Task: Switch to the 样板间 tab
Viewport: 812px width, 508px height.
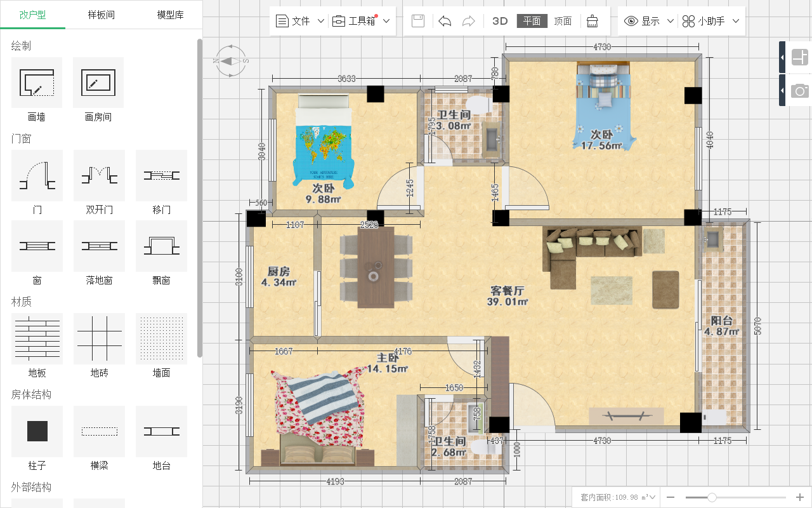Action: pyautogui.click(x=101, y=15)
